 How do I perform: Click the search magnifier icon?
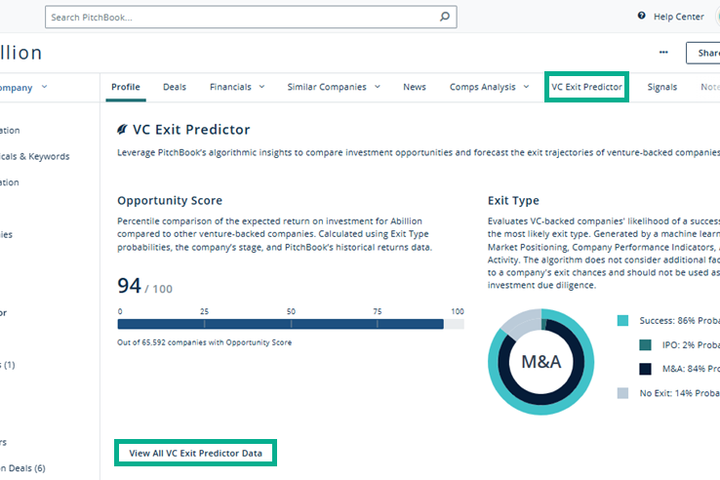pos(444,17)
